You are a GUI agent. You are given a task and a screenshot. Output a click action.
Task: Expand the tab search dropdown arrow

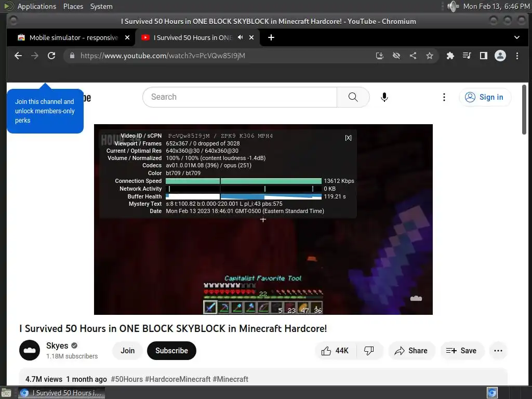tap(517, 37)
